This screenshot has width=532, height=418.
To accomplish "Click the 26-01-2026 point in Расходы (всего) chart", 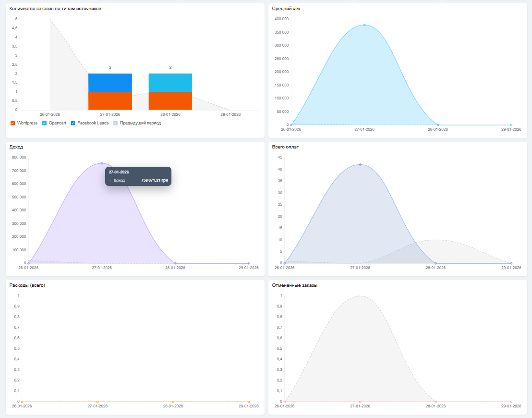I will tap(22, 402).
